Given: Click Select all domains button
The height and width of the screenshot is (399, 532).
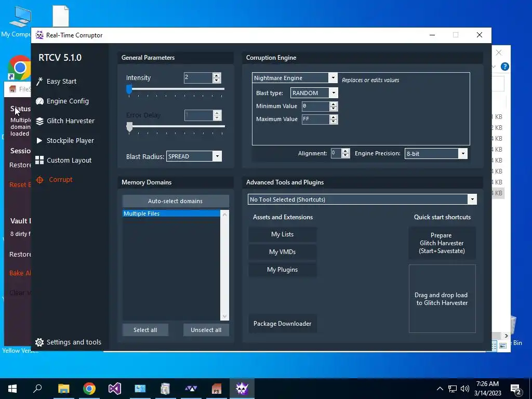Looking at the screenshot, I should coord(145,330).
